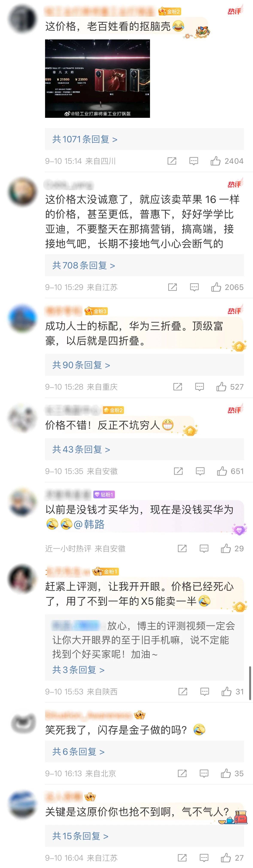Like the Anhui comment with 651 likes
253x868 pixels.
(x=222, y=471)
